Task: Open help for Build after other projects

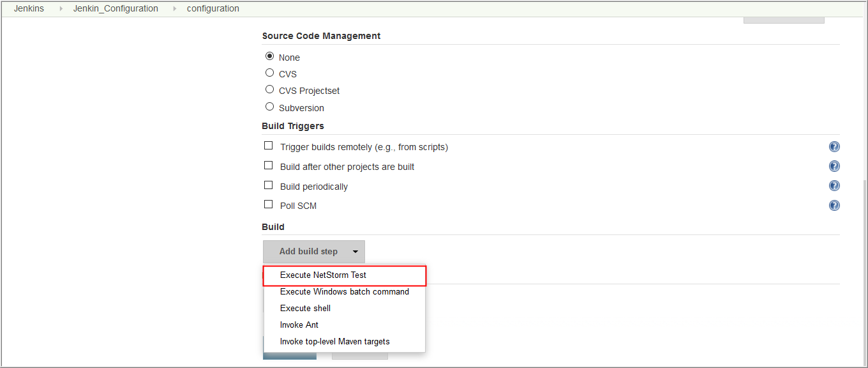Action: [x=834, y=167]
